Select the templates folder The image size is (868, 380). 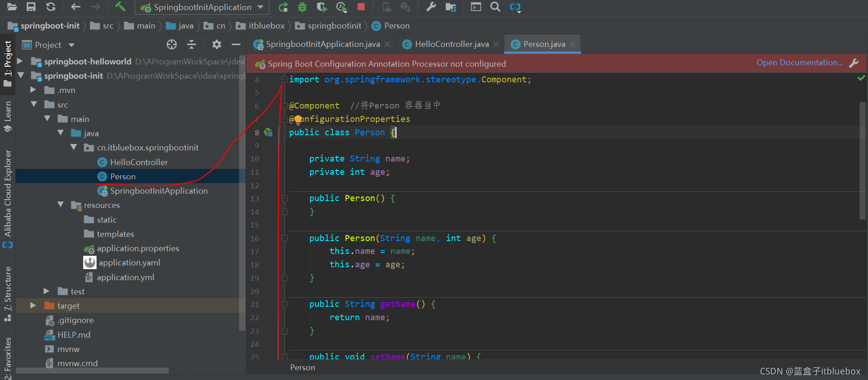pyautogui.click(x=115, y=234)
